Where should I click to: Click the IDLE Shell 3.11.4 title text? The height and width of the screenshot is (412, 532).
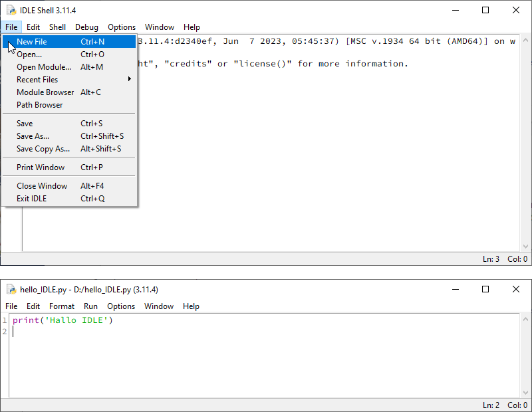point(48,11)
